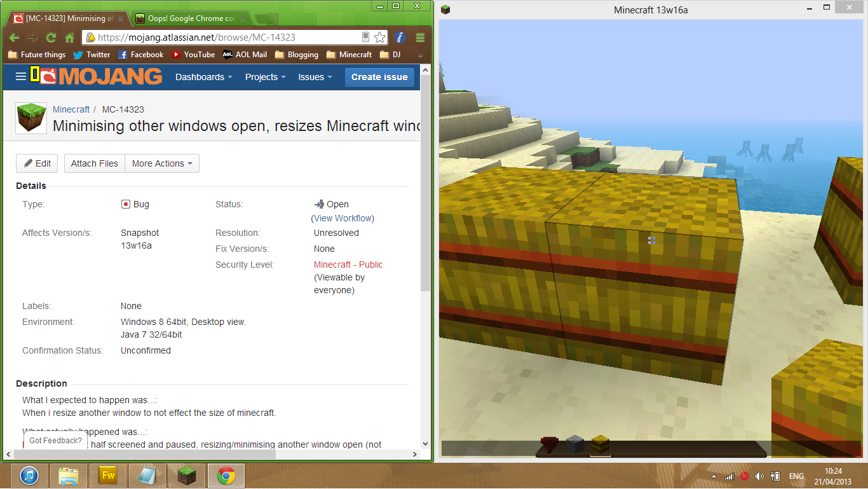The image size is (868, 489).
Task: Click the scrollbar down arrow
Action: tap(426, 443)
